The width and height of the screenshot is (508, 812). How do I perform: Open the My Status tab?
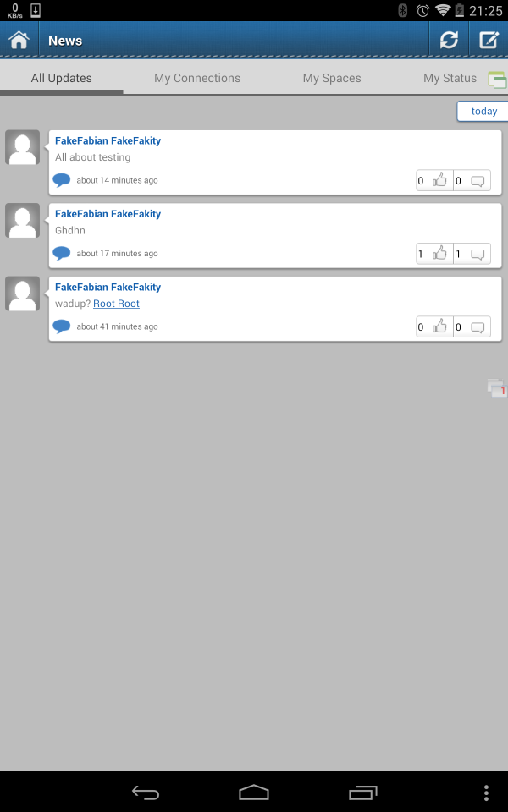point(450,78)
